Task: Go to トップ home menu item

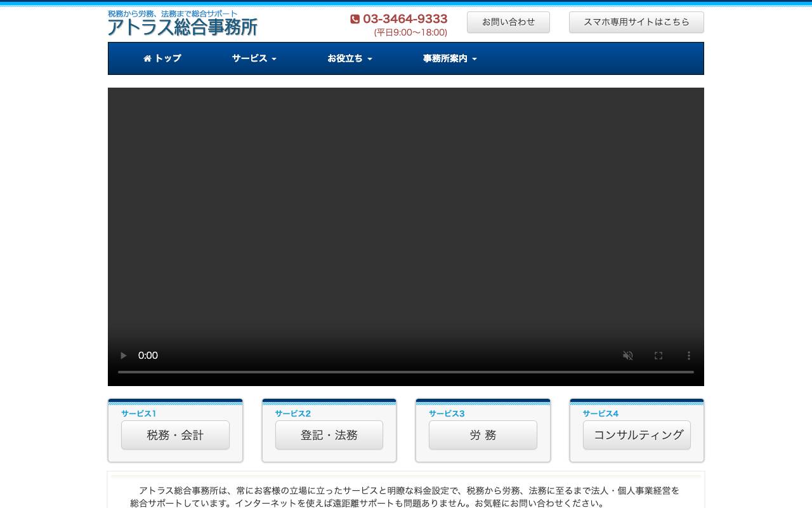Action: (162, 58)
